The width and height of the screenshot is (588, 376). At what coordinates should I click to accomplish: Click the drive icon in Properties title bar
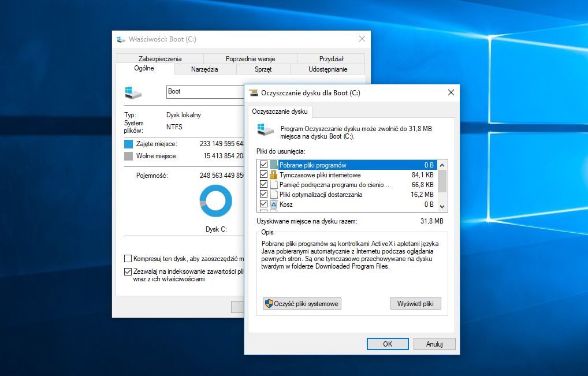(121, 39)
